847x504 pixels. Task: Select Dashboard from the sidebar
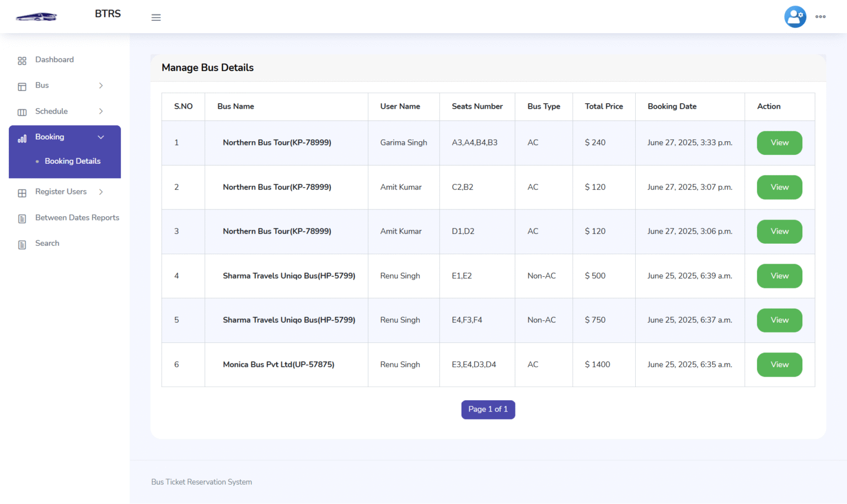[x=54, y=60]
